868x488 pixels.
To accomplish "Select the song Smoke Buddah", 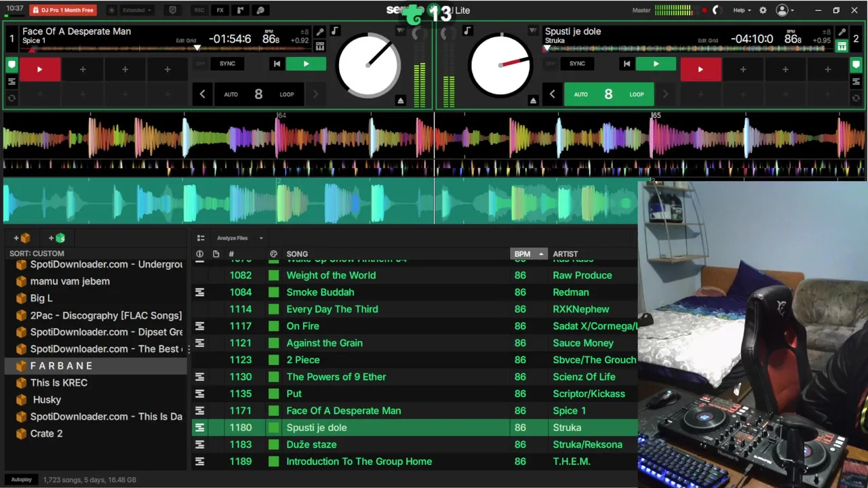I will pos(320,292).
